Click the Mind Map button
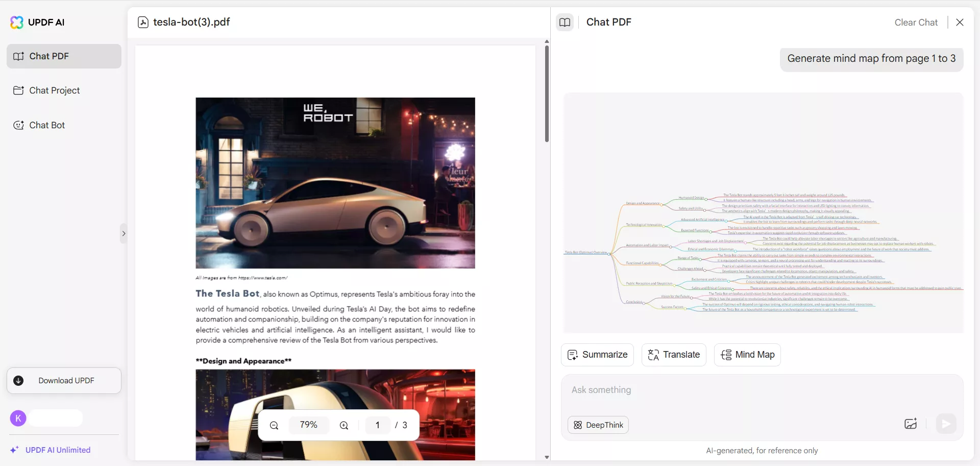 tap(747, 355)
